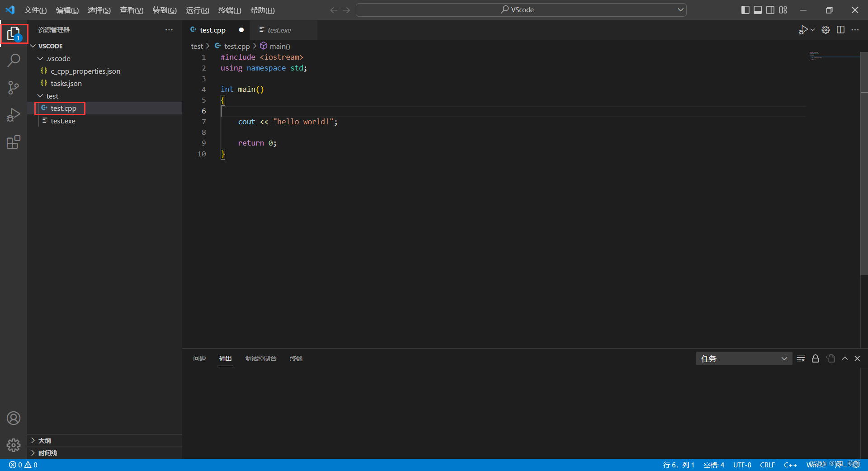This screenshot has height=471, width=868.
Task: Collapse the .vscode folder
Action: point(105,59)
